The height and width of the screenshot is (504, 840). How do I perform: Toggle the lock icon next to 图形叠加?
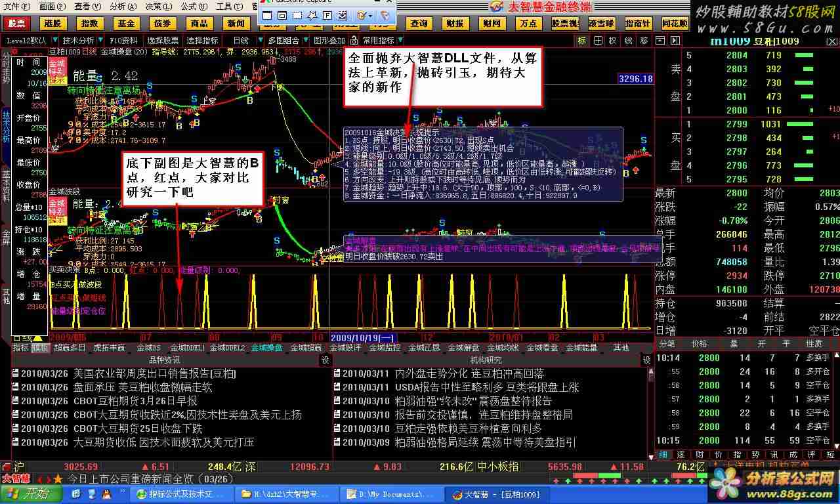click(353, 40)
